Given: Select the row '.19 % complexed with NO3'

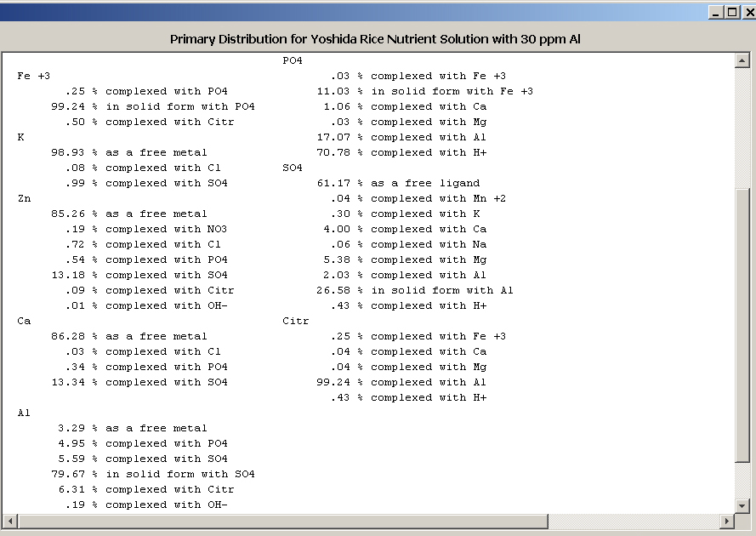Looking at the screenshot, I should pos(146,229).
